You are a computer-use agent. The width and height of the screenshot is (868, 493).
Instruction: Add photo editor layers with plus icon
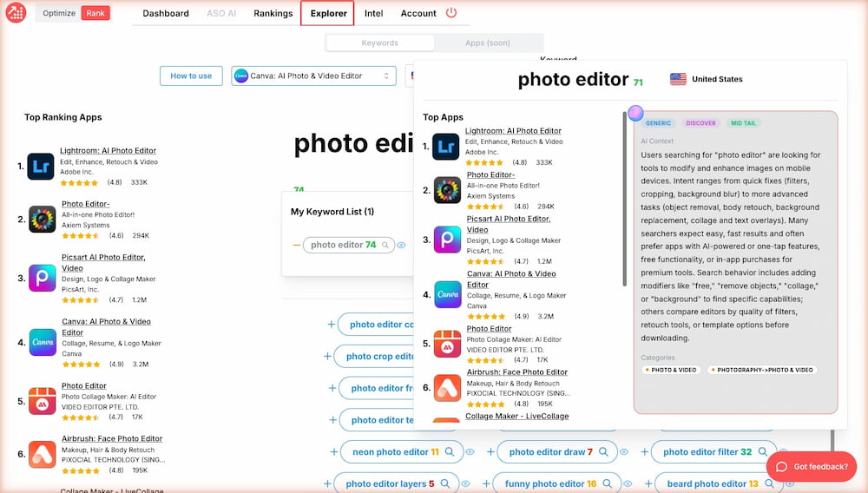click(x=327, y=484)
